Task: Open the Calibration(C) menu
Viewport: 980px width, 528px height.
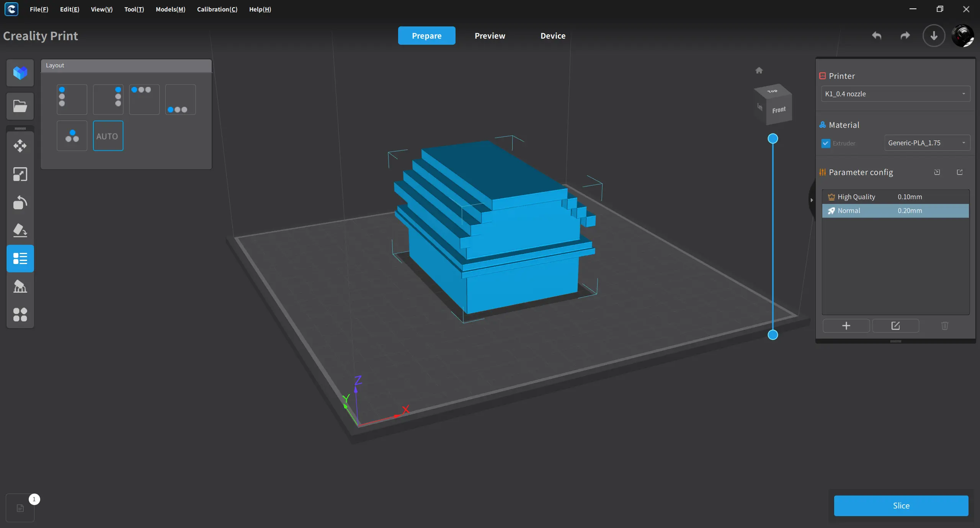Action: pyautogui.click(x=217, y=9)
